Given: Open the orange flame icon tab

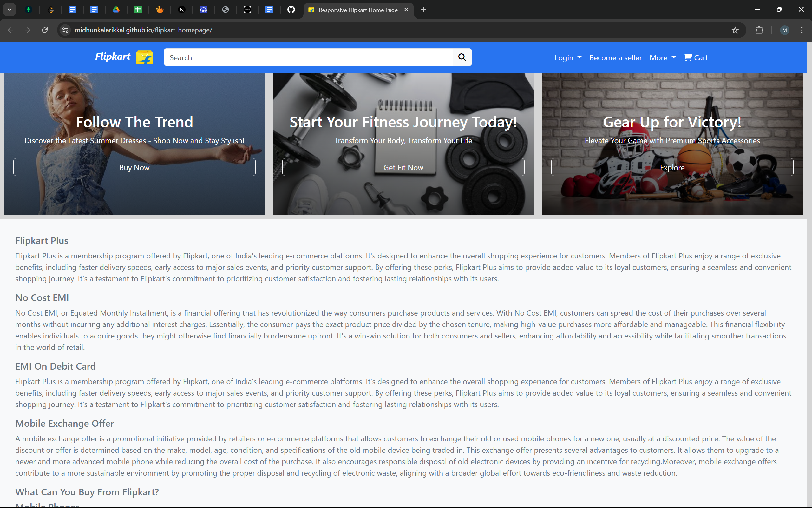Looking at the screenshot, I should (160, 10).
